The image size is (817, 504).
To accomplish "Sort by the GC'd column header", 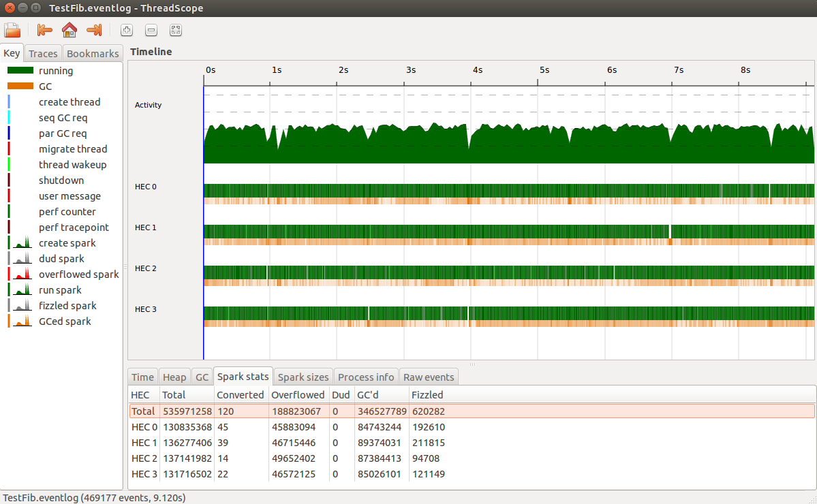I will [x=382, y=394].
